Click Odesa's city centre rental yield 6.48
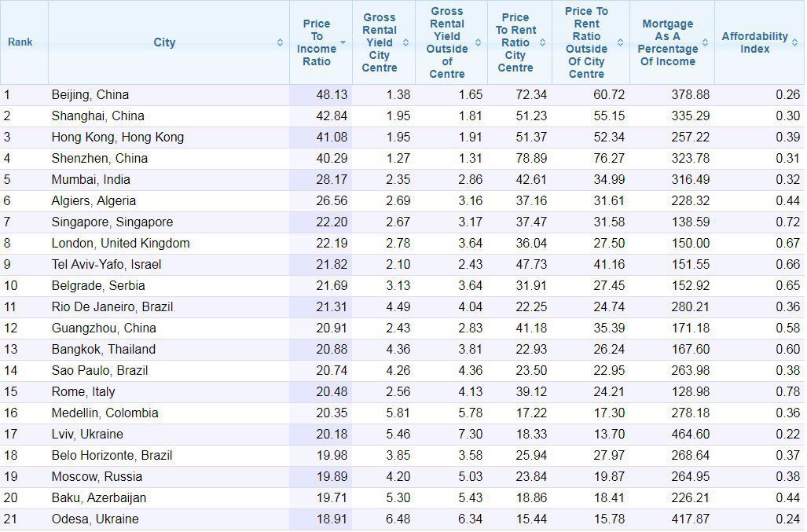The image size is (807, 532). pyautogui.click(x=398, y=519)
